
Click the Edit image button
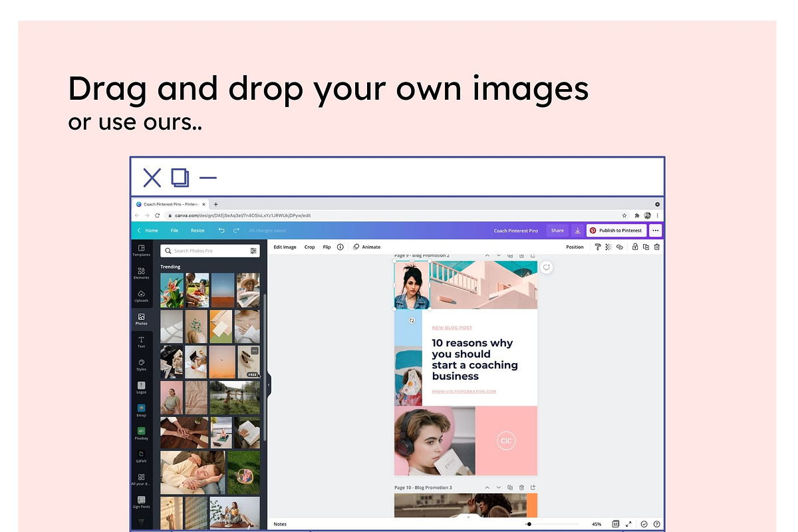click(x=285, y=247)
